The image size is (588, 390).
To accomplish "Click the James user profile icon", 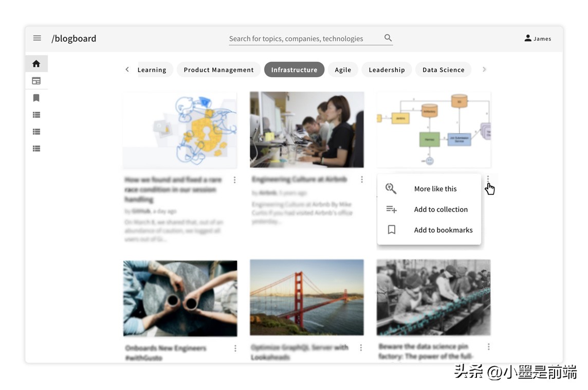I will click(x=528, y=38).
